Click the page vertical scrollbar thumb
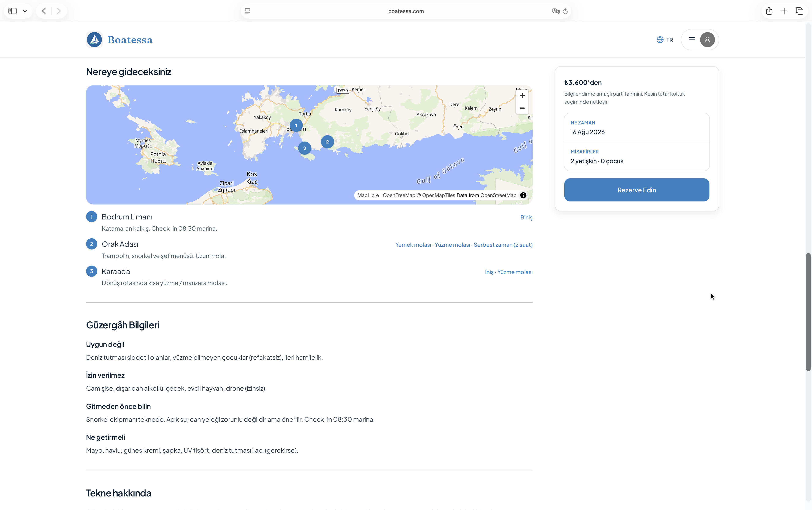Screen dimensions: 812x510 (x=808, y=312)
